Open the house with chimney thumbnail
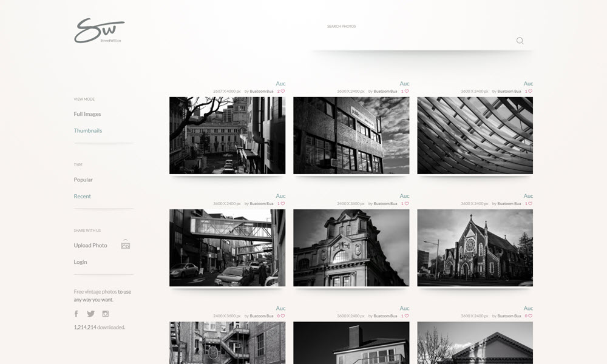This screenshot has height=364, width=607. (x=351, y=343)
